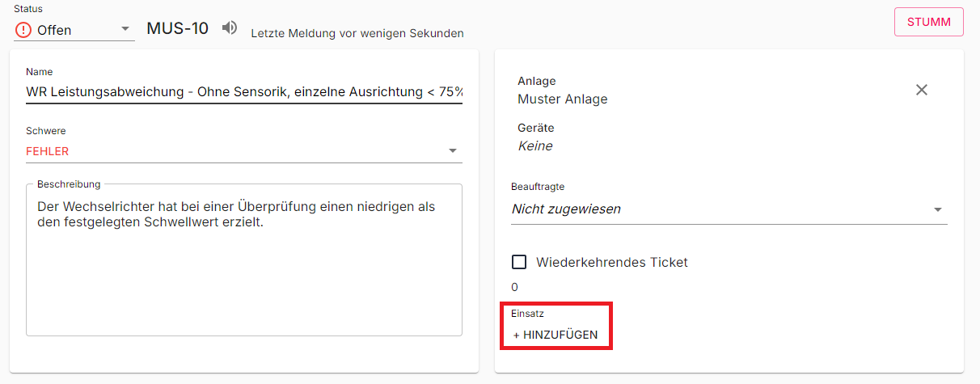Expand the Schwere dropdown arrow
The image size is (980, 384).
coord(453,151)
